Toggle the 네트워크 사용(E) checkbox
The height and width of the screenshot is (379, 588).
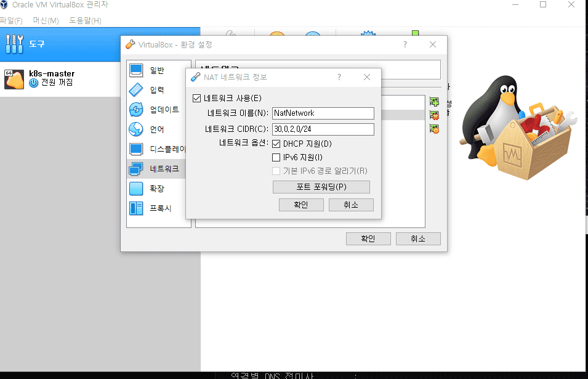tap(196, 99)
